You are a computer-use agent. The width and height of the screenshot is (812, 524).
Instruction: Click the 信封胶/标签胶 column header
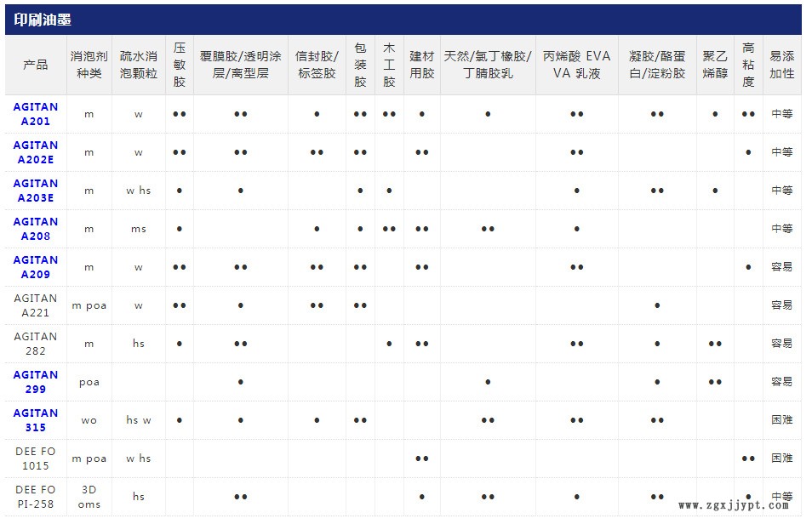pos(317,65)
